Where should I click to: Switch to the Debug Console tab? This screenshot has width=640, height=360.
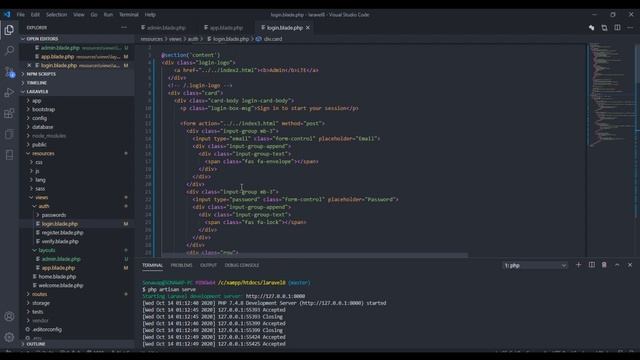pyautogui.click(x=242, y=265)
